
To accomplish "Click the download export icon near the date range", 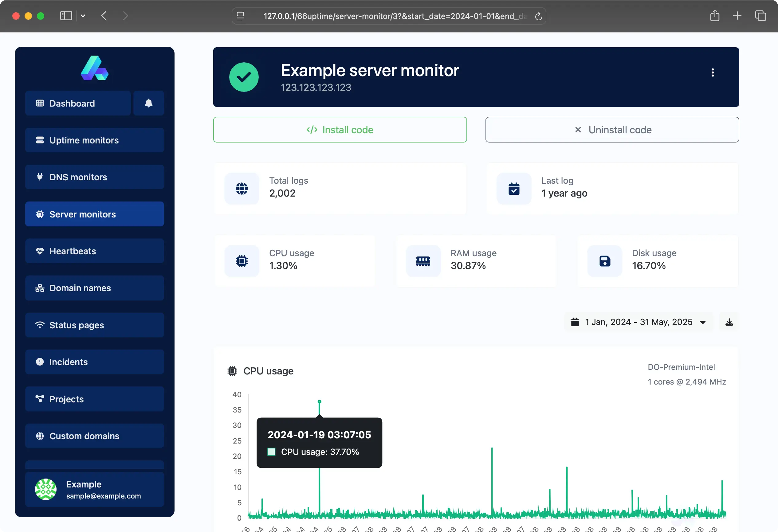I will tap(729, 322).
